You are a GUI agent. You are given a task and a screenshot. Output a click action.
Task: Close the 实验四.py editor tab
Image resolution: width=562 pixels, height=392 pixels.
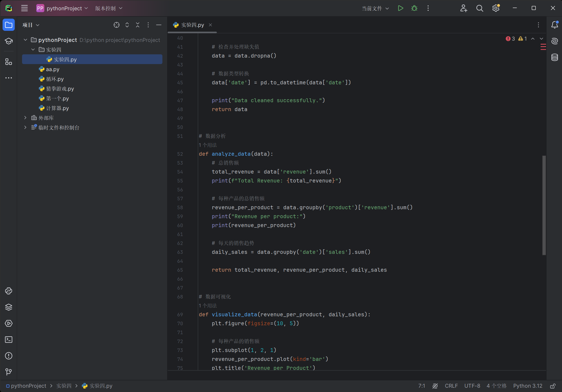(210, 25)
